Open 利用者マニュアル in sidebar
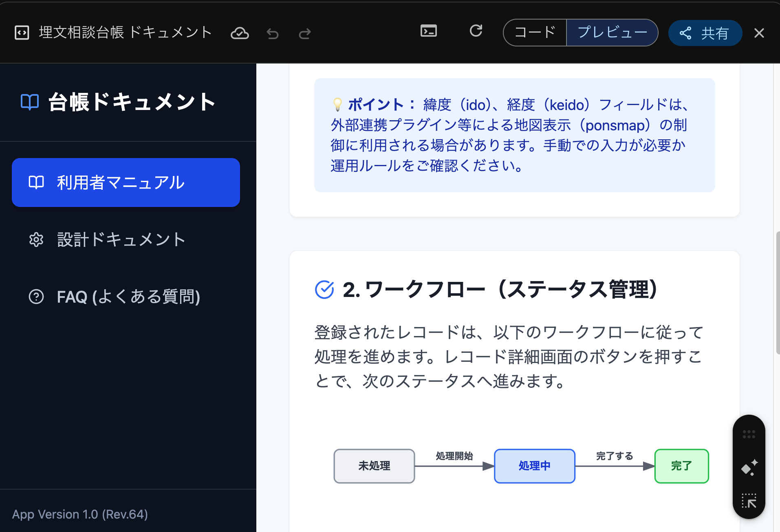The image size is (780, 532). click(126, 182)
